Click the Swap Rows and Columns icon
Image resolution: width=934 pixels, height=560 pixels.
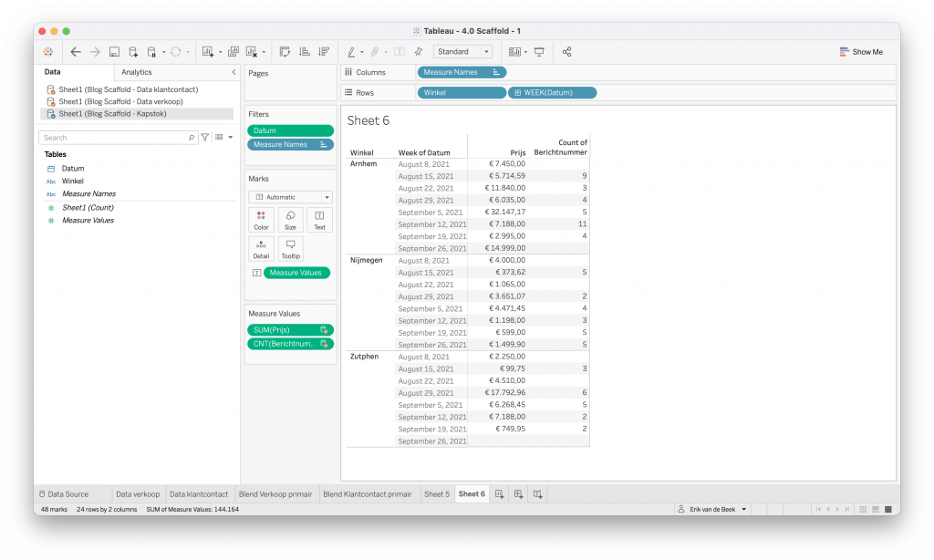coord(285,52)
